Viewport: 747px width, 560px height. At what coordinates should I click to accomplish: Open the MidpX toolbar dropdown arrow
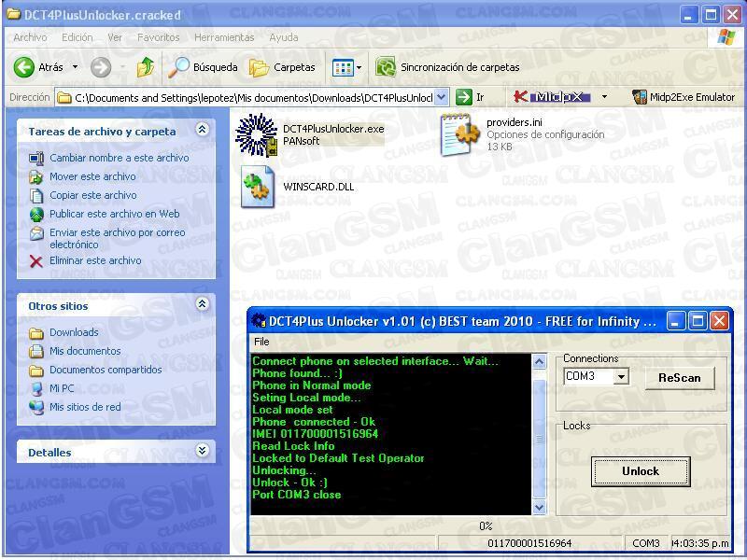pyautogui.click(x=604, y=97)
